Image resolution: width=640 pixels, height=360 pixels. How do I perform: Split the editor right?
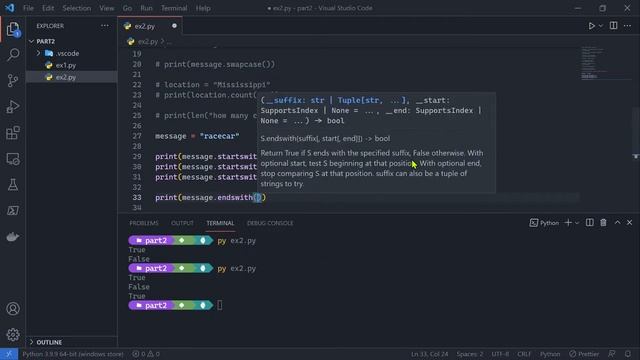coord(613,26)
